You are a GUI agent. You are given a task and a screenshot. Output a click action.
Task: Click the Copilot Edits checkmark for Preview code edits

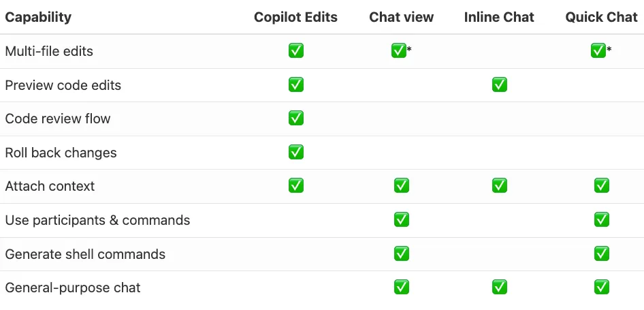point(295,84)
